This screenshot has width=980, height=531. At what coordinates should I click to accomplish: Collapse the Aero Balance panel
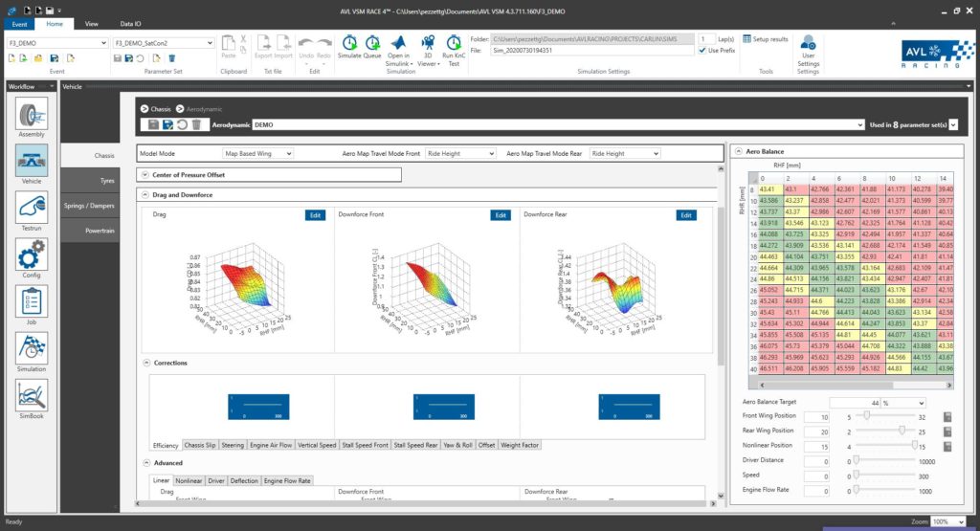(739, 151)
